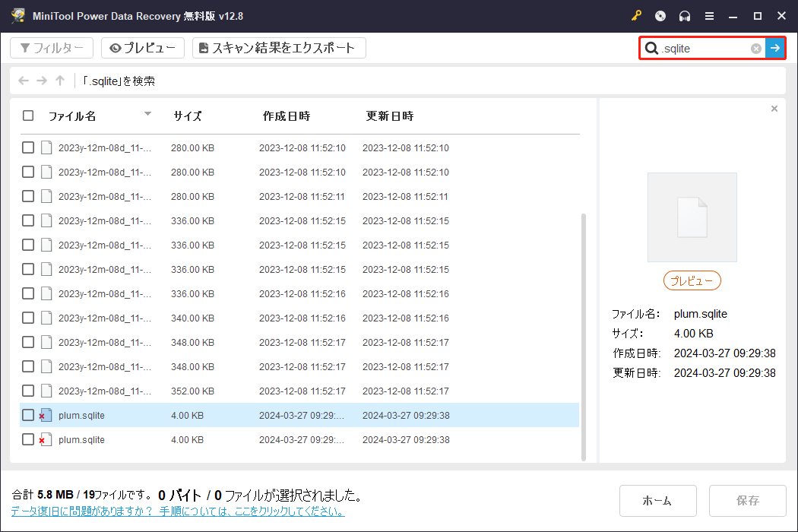Click the 保存 save button
Image resolution: width=798 pixels, height=532 pixels.
pos(747,501)
